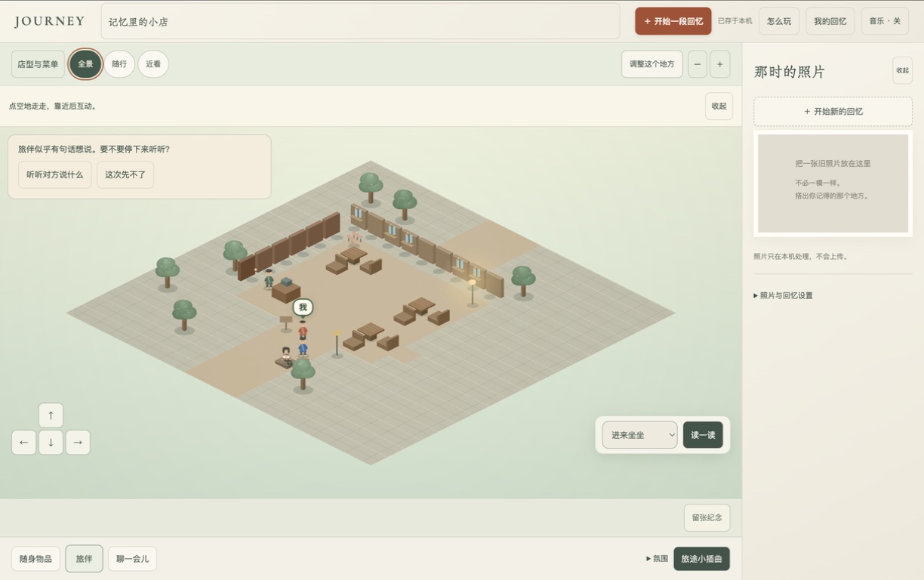
Task: Click the 我 speech bubble above the character
Action: tap(303, 307)
